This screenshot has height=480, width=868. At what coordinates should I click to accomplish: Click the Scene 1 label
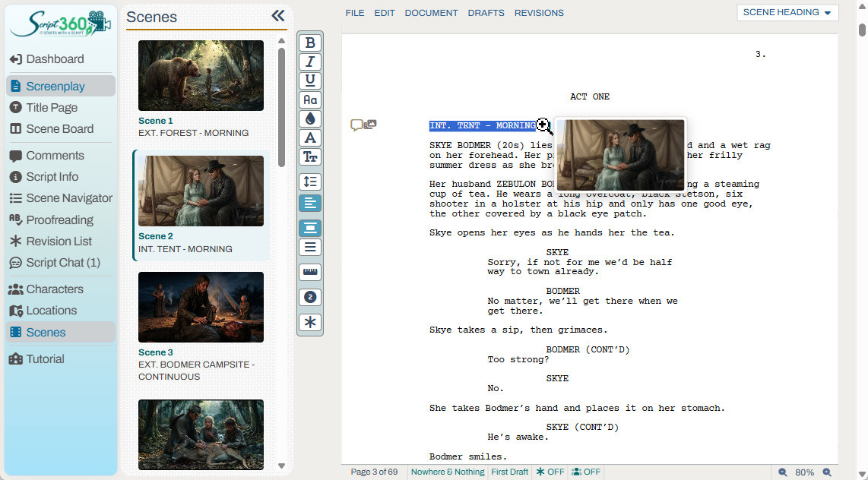tap(156, 121)
